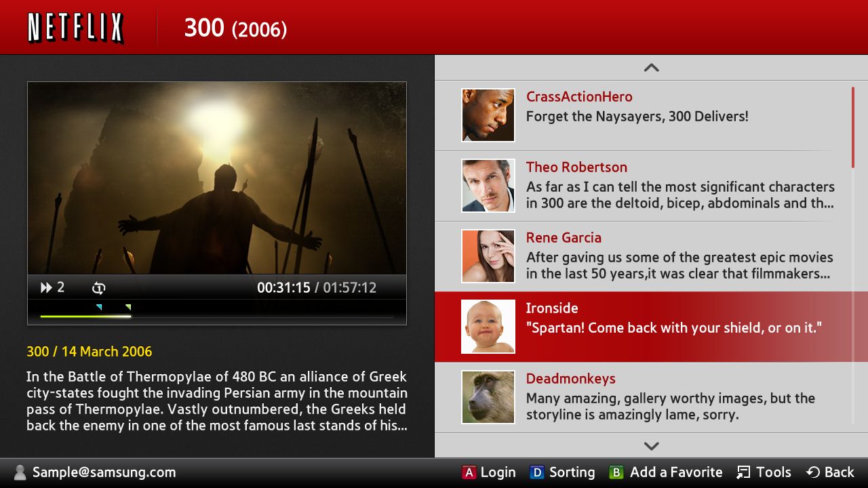Select Rene Garcia username
Viewport: 868px width, 488px height.
pyautogui.click(x=564, y=238)
